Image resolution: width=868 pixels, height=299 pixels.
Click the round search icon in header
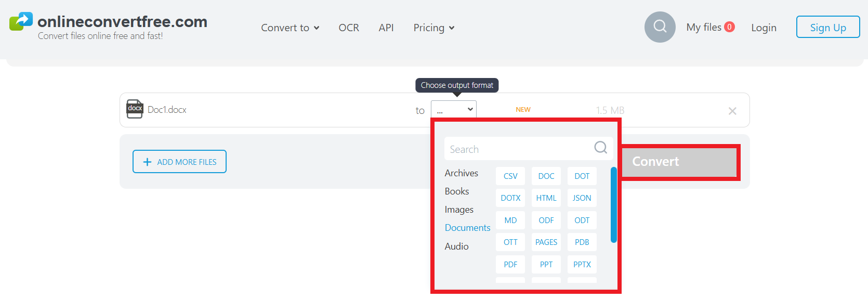tap(660, 27)
